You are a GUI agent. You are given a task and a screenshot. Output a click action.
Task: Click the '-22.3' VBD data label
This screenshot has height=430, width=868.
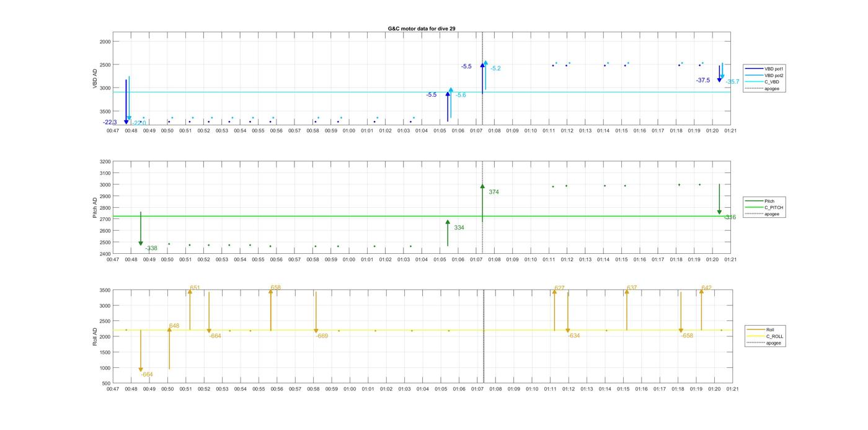tap(110, 122)
